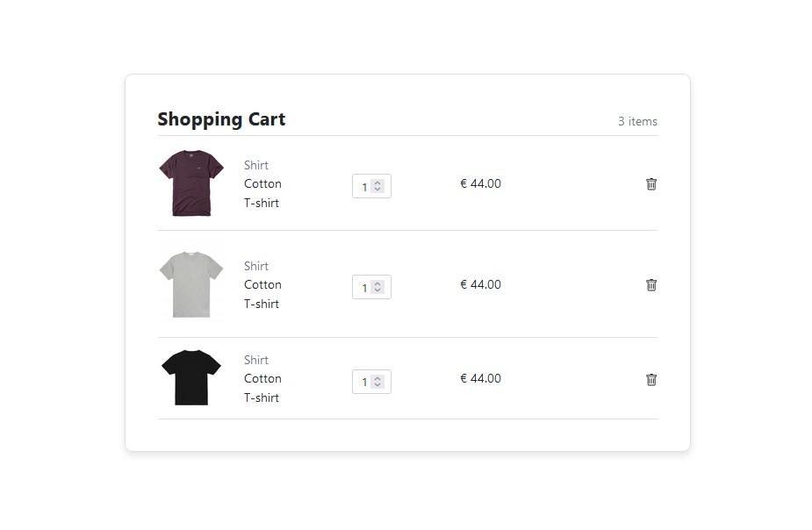Viewport: 812px width, 530px height.
Task: Click the Shopping Cart heading
Action: click(221, 119)
